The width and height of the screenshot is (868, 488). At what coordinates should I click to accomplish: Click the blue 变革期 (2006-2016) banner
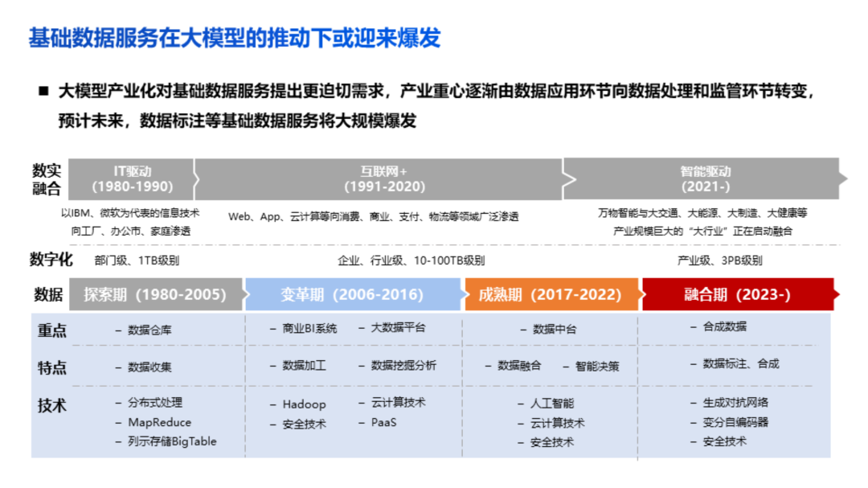[352, 294]
